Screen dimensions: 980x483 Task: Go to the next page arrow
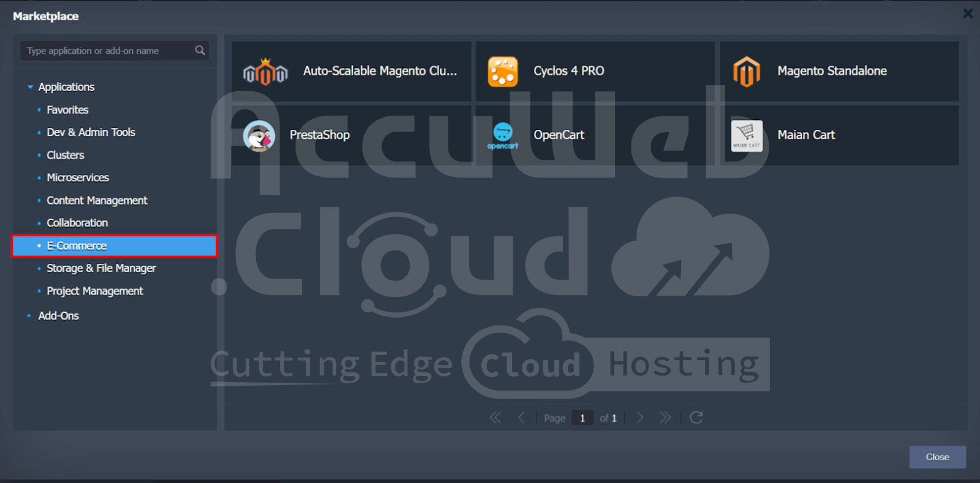click(x=640, y=417)
